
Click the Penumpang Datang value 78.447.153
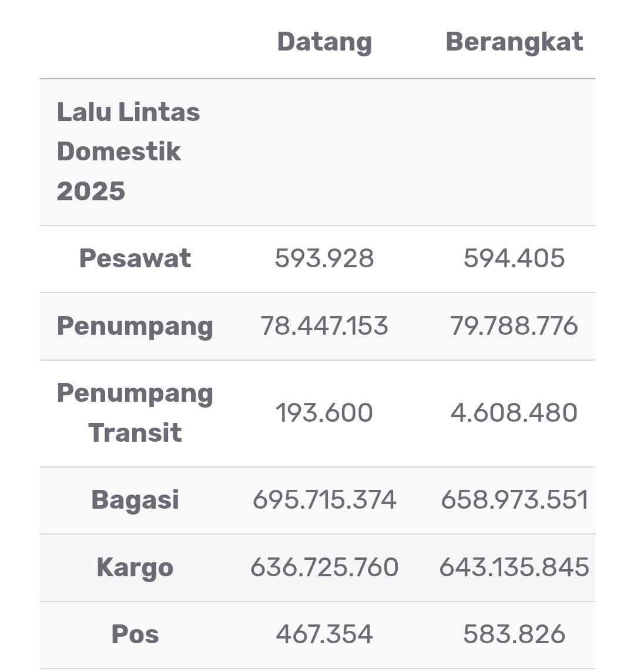tap(324, 326)
